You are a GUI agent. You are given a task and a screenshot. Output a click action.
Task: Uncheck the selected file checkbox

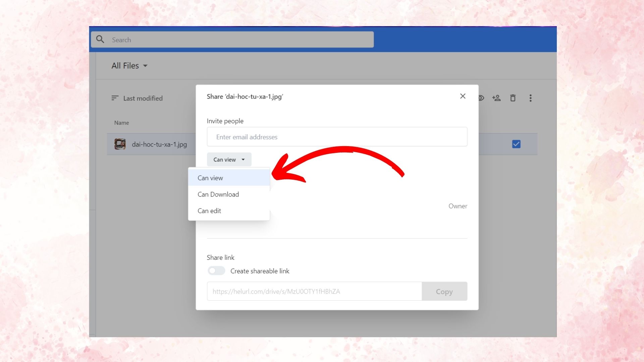pos(516,144)
